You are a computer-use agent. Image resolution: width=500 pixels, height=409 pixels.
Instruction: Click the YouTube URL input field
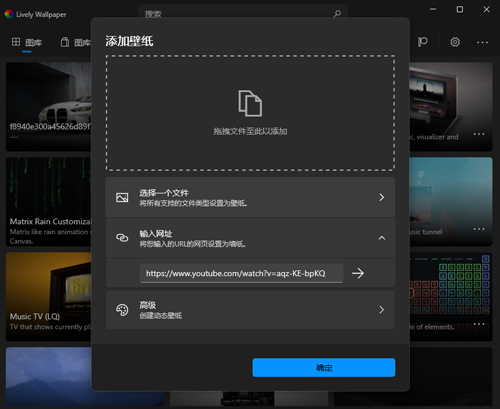click(241, 274)
